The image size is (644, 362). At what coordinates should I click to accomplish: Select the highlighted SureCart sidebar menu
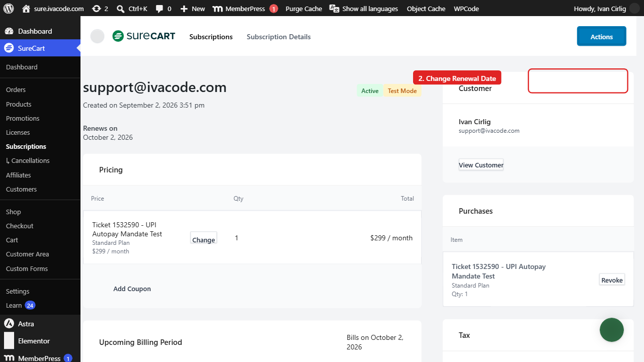pos(40,48)
